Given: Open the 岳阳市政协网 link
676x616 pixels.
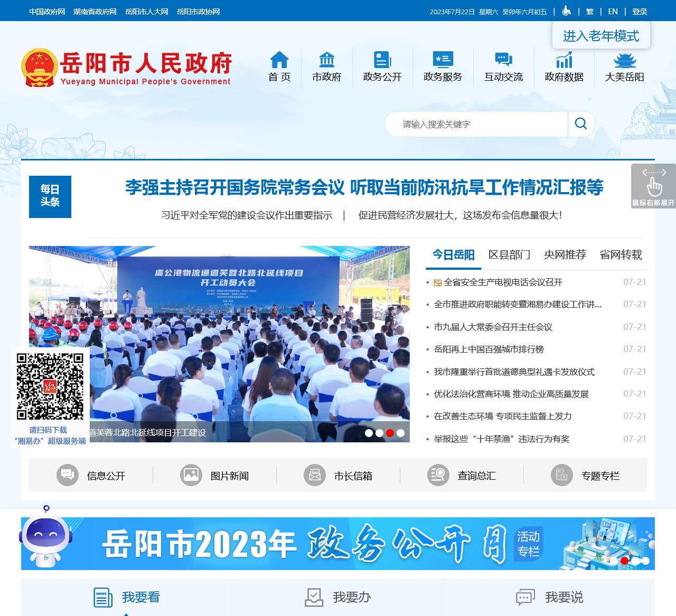Looking at the screenshot, I should (x=199, y=12).
